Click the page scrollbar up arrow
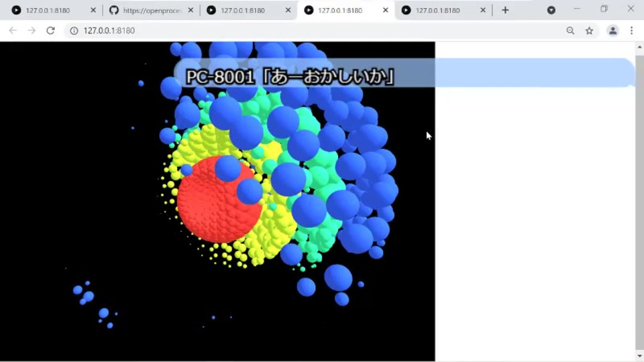644x362 pixels. coord(639,47)
